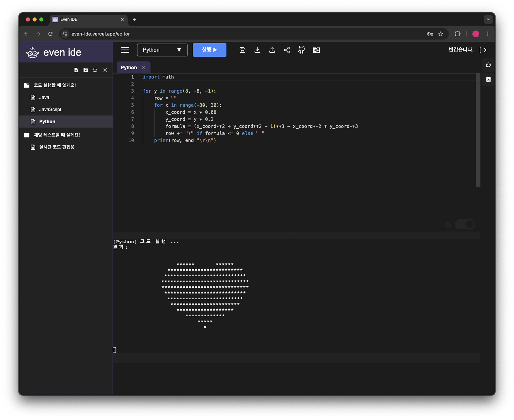
Task: Click the editor vertical scrollbar
Action: (478, 130)
